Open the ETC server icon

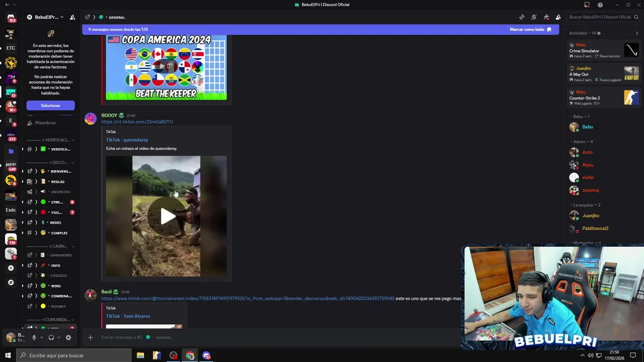11,48
